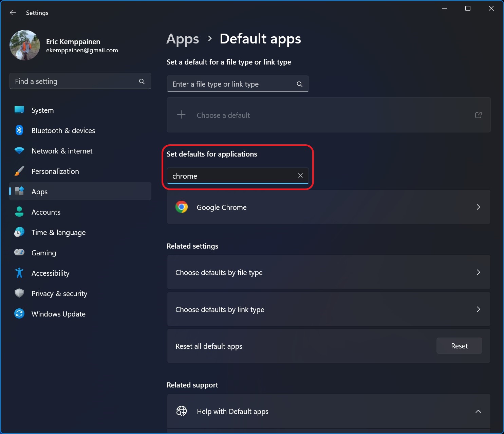
Task: Open Accessibility settings
Action: (x=80, y=273)
